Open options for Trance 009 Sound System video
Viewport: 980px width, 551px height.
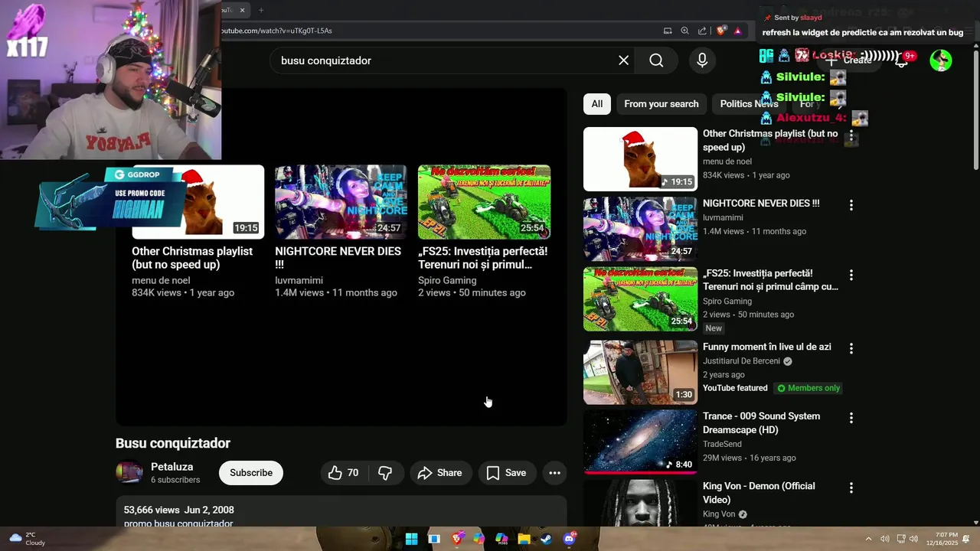coord(851,418)
